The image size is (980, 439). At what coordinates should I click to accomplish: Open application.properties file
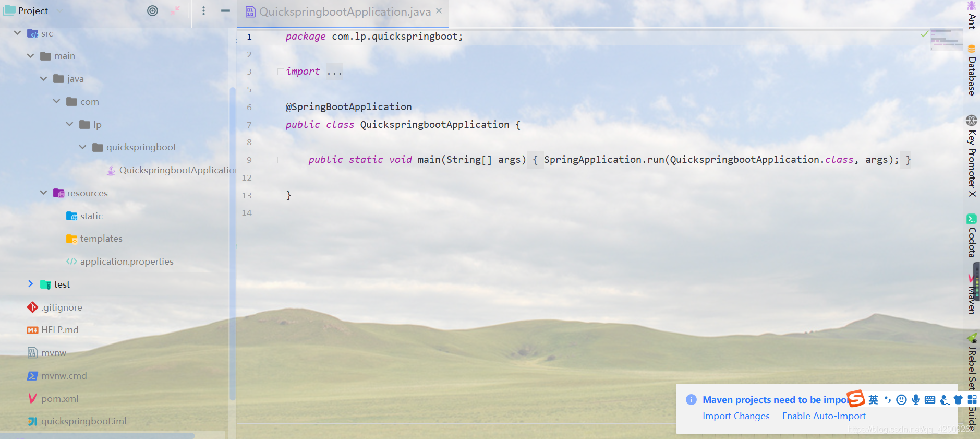point(120,262)
